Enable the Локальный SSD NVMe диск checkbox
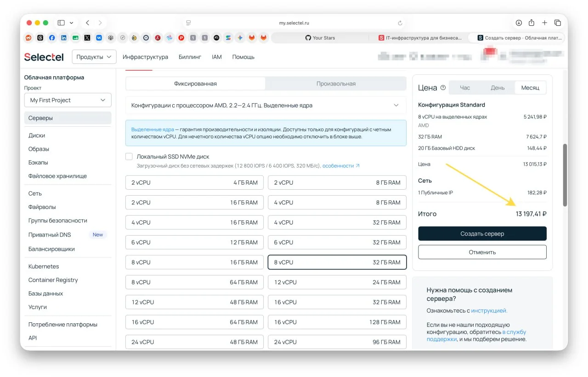 point(129,157)
